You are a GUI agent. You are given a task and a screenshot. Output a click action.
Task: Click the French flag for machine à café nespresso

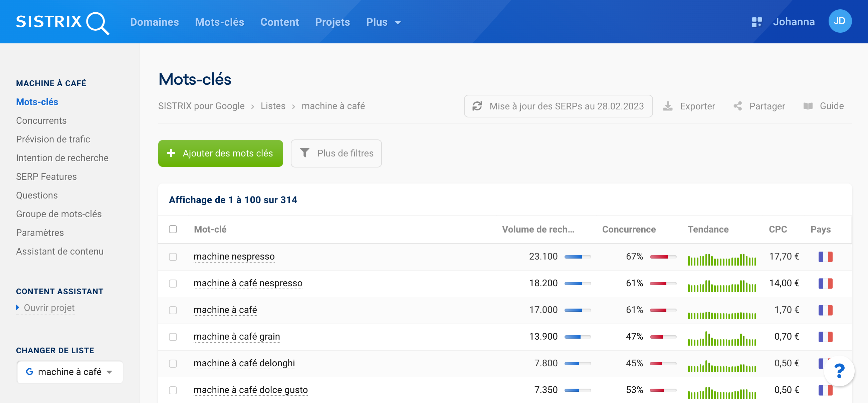[x=825, y=284]
